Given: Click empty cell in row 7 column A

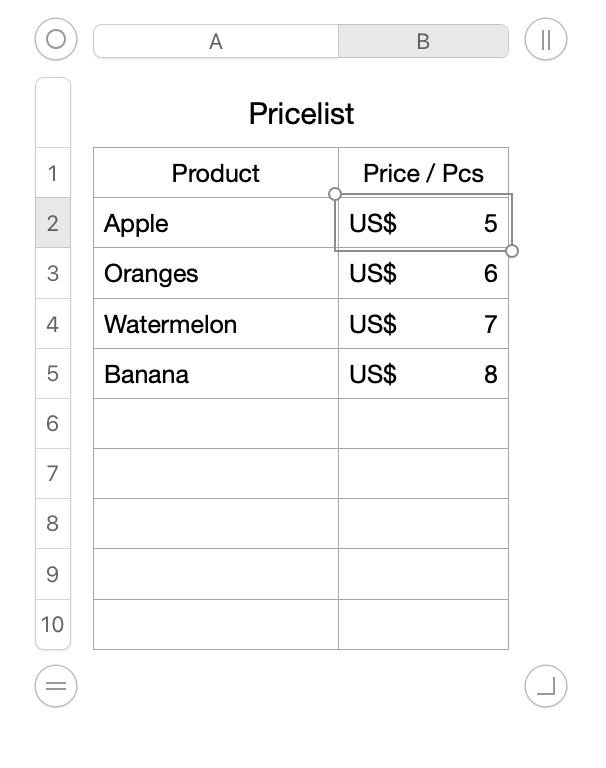Looking at the screenshot, I should [216, 474].
